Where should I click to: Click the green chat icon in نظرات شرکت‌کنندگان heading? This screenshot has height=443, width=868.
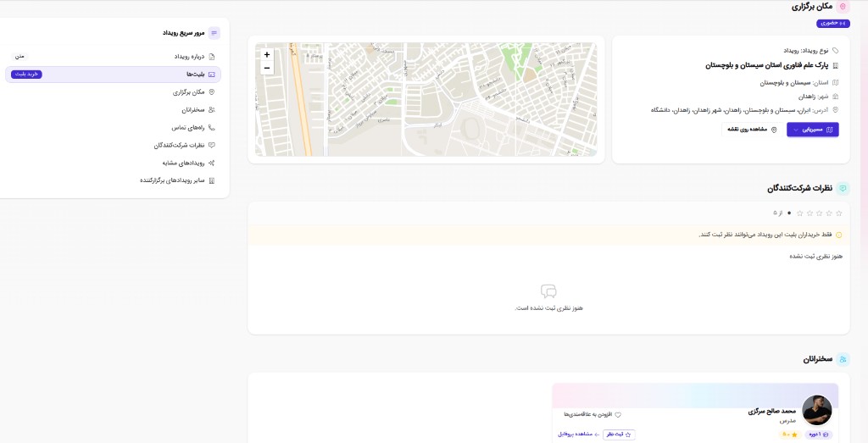[x=843, y=189]
